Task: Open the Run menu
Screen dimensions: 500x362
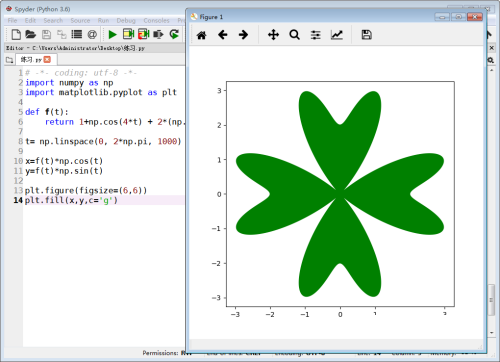Action: click(x=103, y=21)
